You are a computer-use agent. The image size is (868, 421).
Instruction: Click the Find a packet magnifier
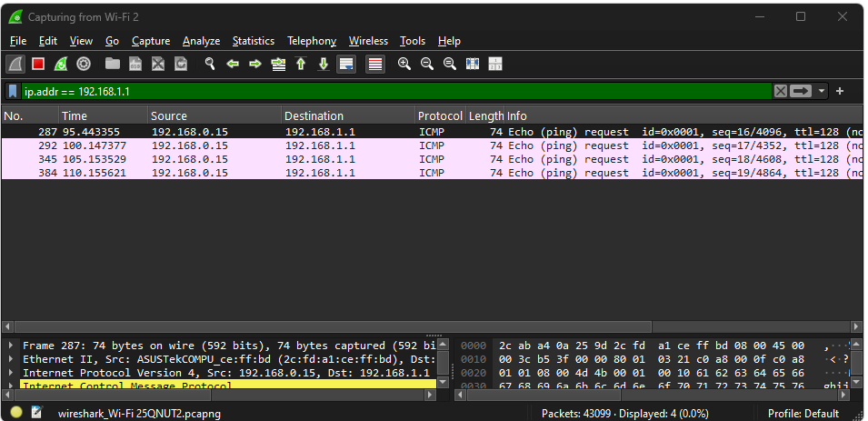click(209, 64)
